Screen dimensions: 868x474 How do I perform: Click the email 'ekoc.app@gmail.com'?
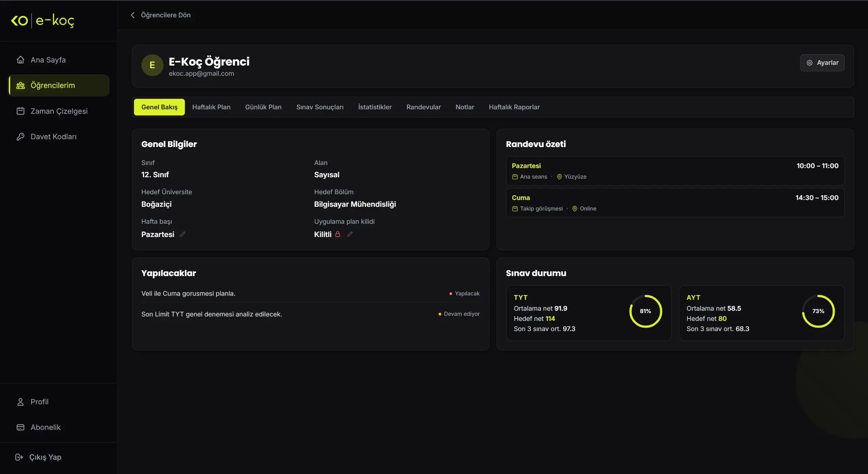[x=201, y=73]
